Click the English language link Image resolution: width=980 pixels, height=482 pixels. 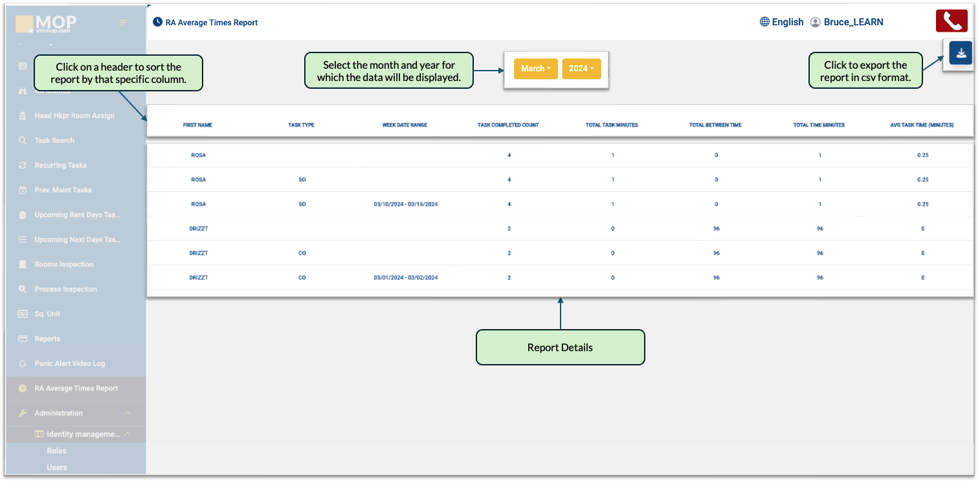pos(787,22)
